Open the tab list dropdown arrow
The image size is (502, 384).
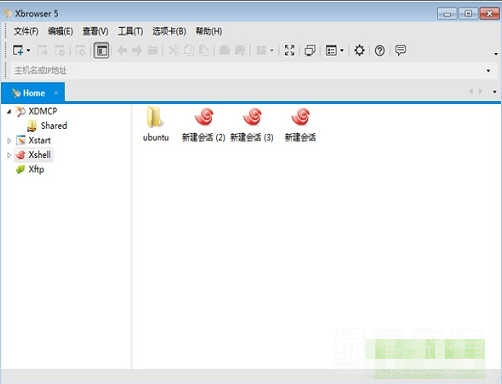495,92
